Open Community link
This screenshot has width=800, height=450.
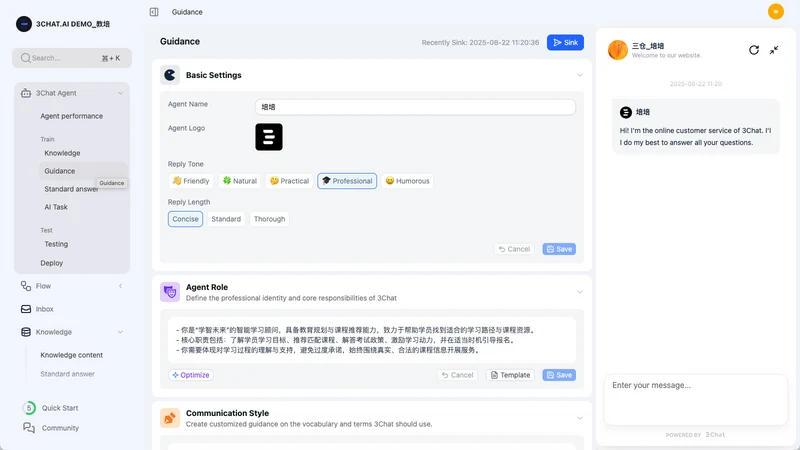point(60,428)
